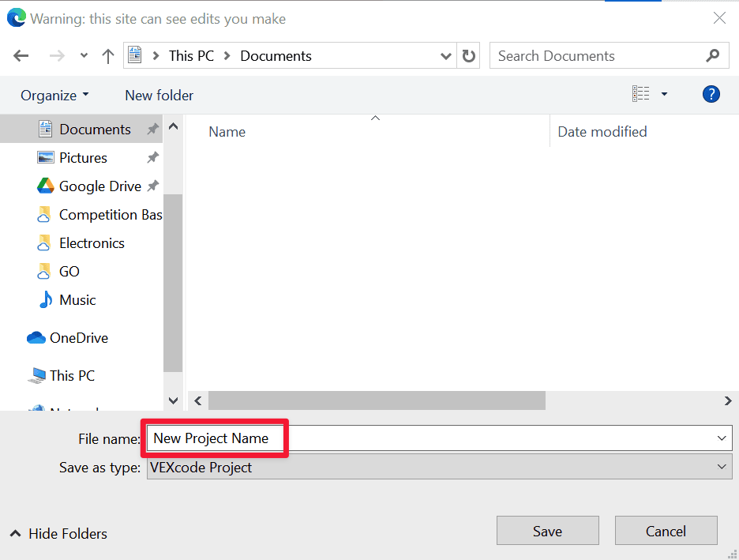
Task: Click the Music note icon in sidebar
Action: click(x=46, y=300)
